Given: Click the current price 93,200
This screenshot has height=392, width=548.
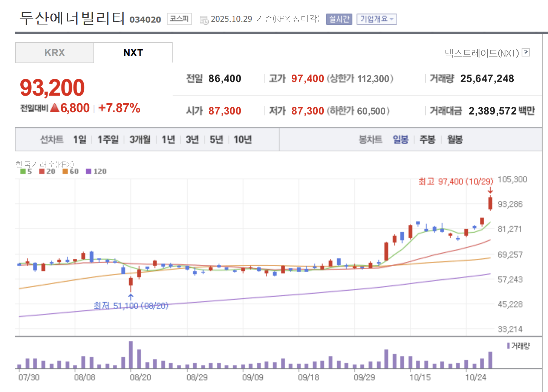Looking at the screenshot, I should pyautogui.click(x=52, y=87).
